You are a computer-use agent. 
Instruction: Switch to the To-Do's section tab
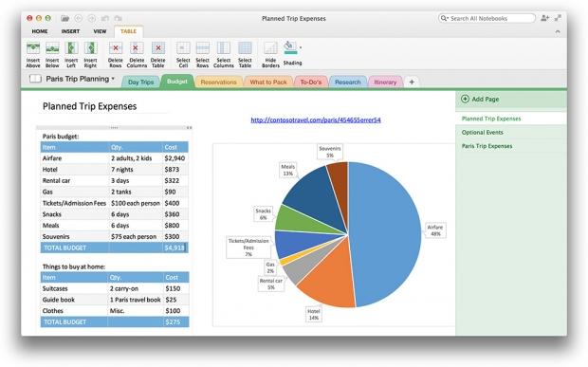310,83
